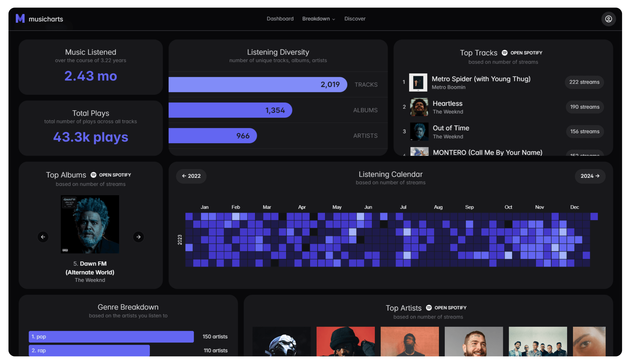Viewport: 630px width, 364px height.
Task: Click '150 artists' count label
Action: pos(215,336)
